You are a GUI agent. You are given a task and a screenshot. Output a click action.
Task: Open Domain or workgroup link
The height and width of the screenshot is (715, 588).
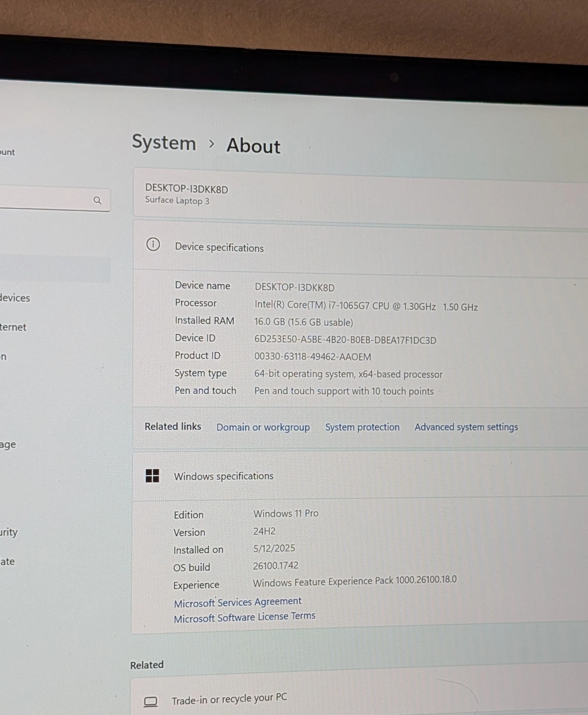pos(263,427)
